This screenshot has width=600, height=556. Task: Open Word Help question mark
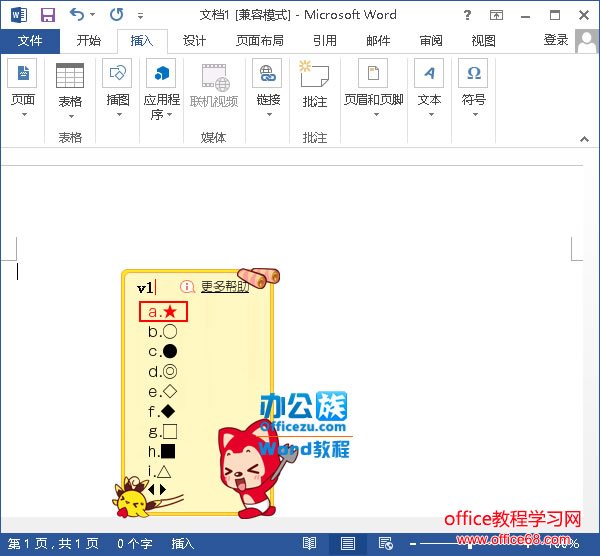tap(467, 15)
